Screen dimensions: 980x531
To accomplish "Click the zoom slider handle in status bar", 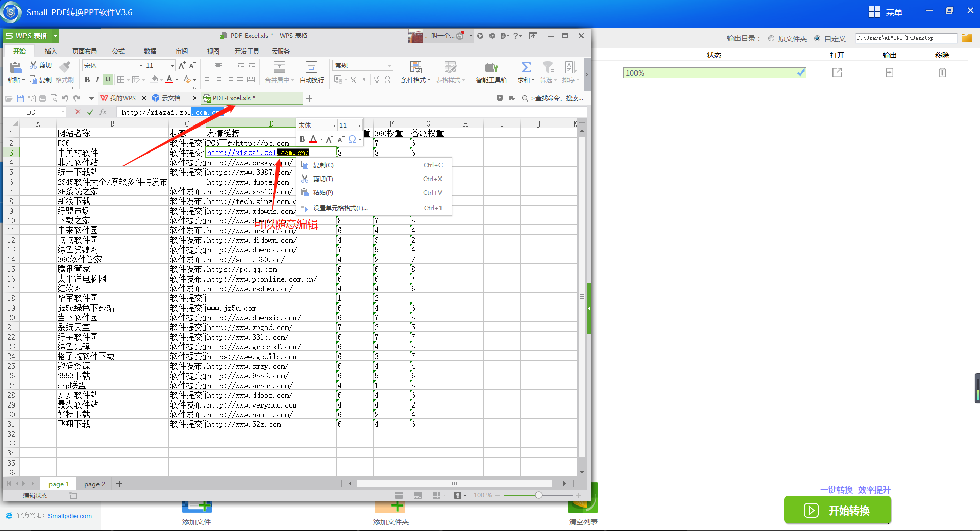I will tap(538, 495).
